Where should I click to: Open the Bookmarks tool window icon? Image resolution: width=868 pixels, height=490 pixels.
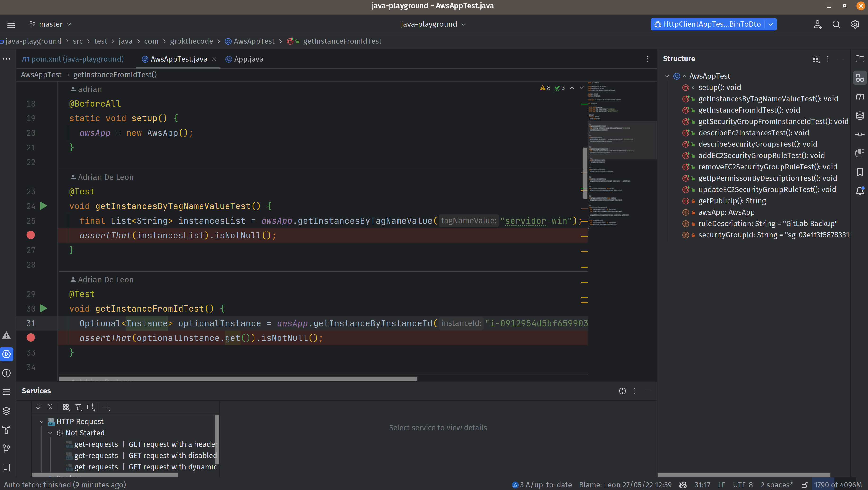click(x=860, y=172)
